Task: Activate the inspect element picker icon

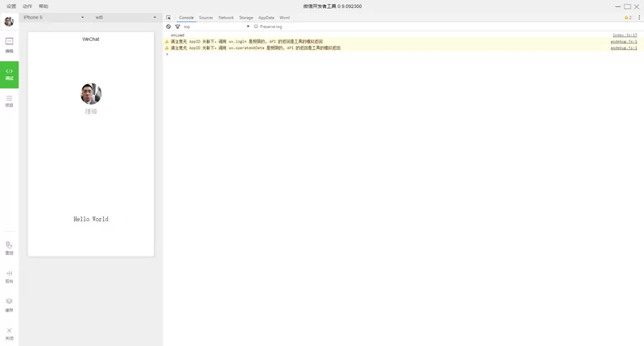Action: tap(168, 18)
